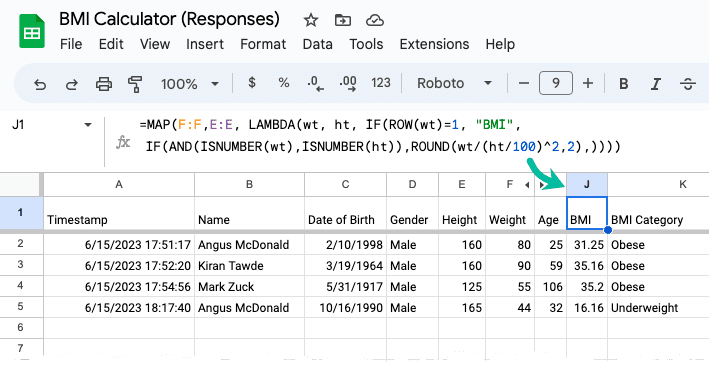Open the Extensions menu
This screenshot has height=375, width=709.
pos(434,44)
